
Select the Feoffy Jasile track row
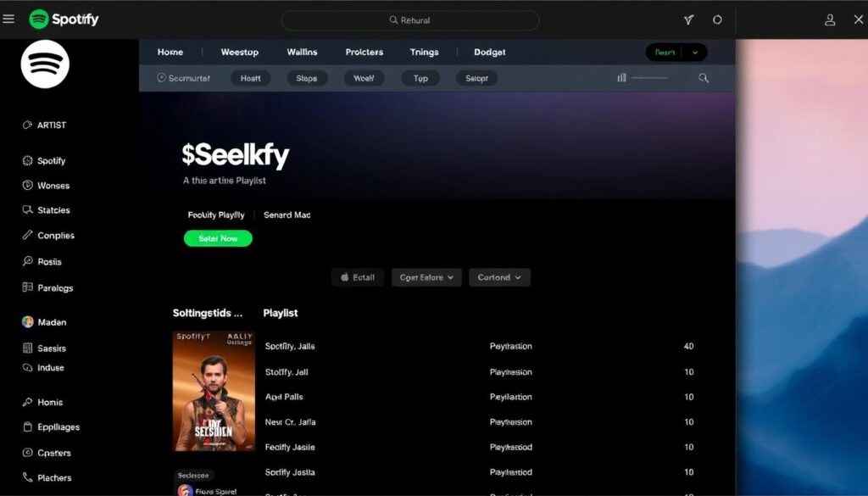480,447
